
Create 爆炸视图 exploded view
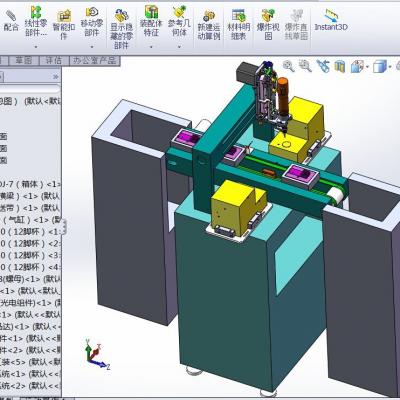[x=268, y=25]
